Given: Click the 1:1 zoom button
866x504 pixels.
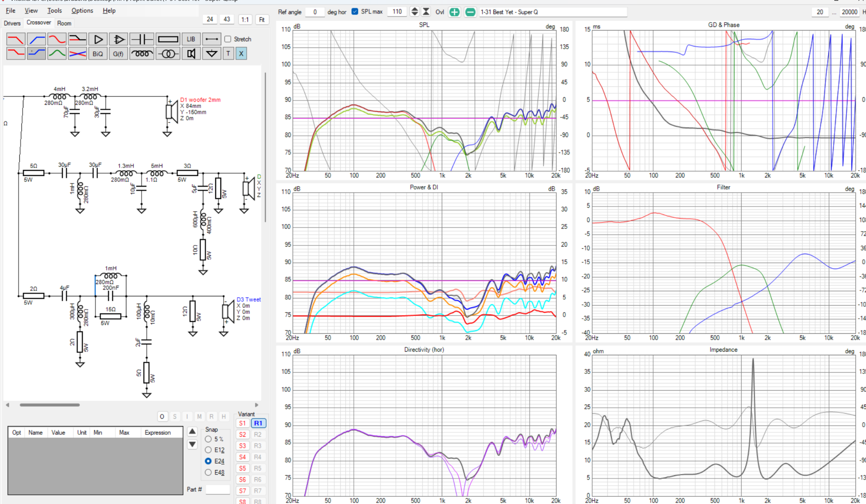Looking at the screenshot, I should click(245, 19).
